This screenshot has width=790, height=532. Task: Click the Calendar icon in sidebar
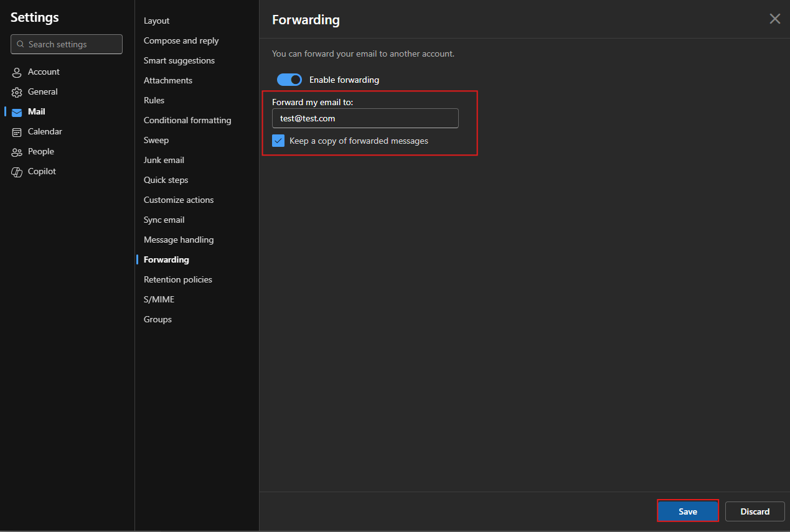tap(17, 132)
